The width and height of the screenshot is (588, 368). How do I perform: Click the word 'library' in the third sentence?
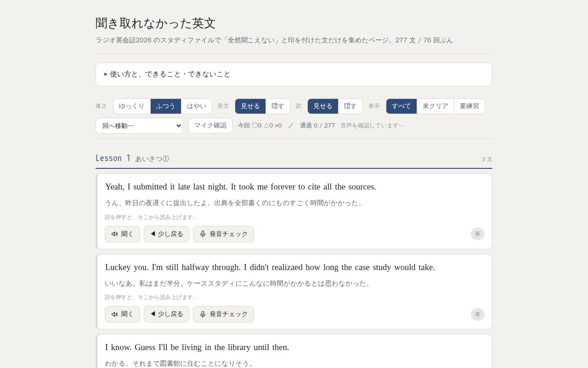click(x=239, y=347)
